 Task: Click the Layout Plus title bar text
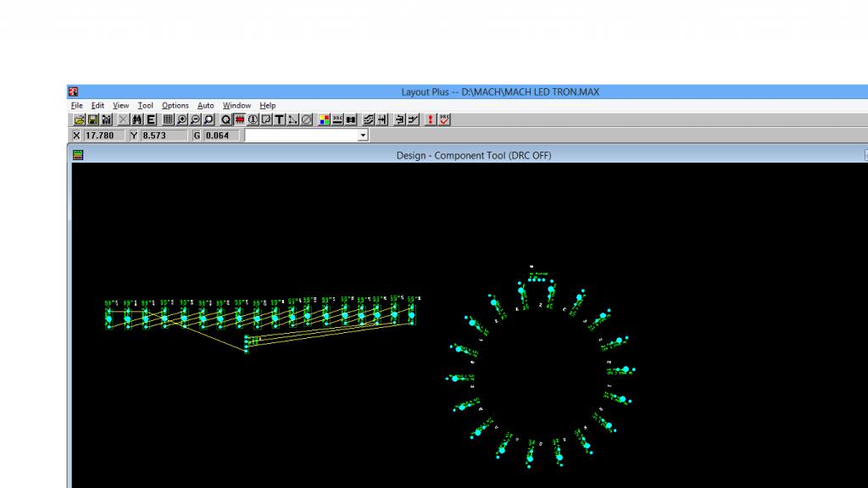[x=500, y=91]
